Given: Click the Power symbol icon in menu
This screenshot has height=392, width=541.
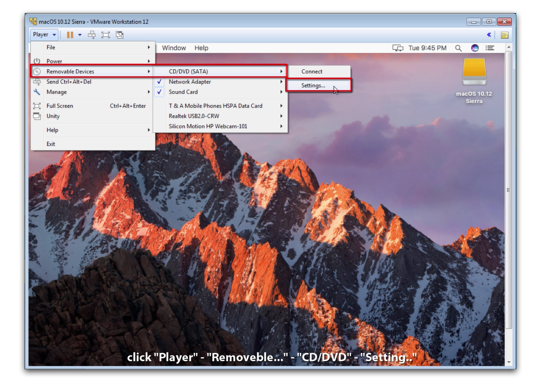Looking at the screenshot, I should pos(37,61).
